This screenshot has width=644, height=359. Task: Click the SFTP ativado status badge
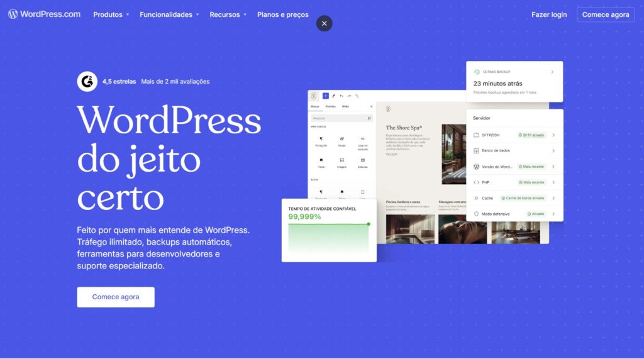531,135
